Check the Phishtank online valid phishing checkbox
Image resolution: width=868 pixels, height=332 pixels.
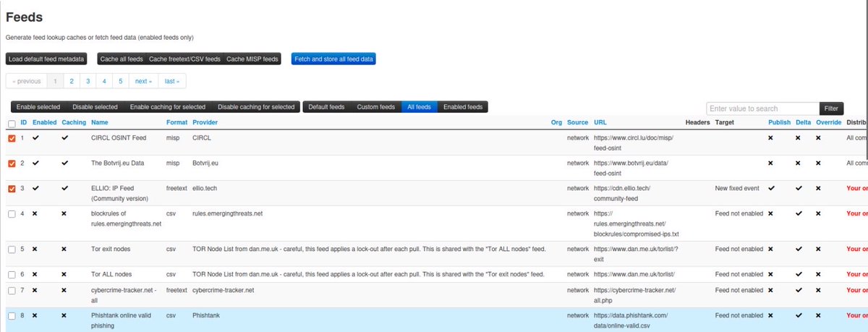pos(12,315)
